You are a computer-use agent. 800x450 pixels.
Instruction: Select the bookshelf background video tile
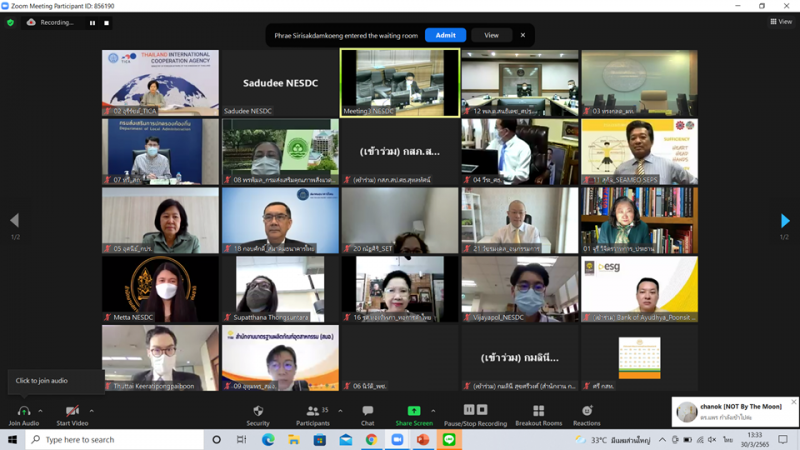[639, 220]
